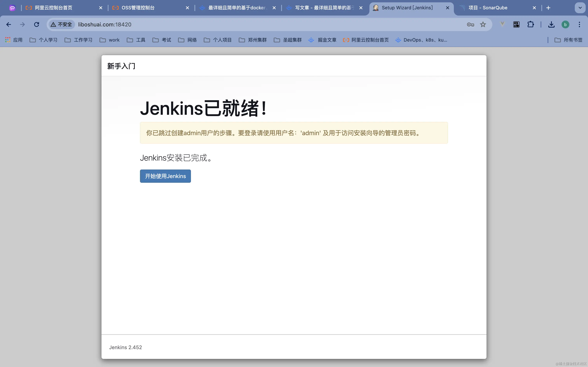Click the green profile avatar 'b'

click(565, 24)
